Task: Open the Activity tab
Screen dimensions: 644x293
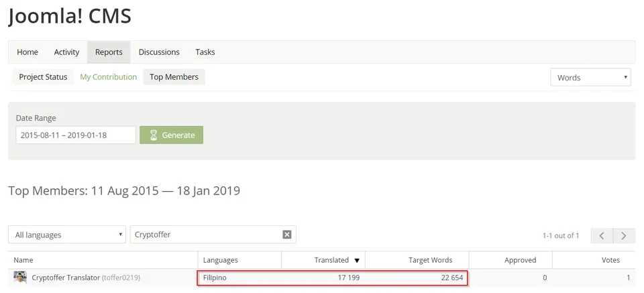Action: tap(66, 52)
